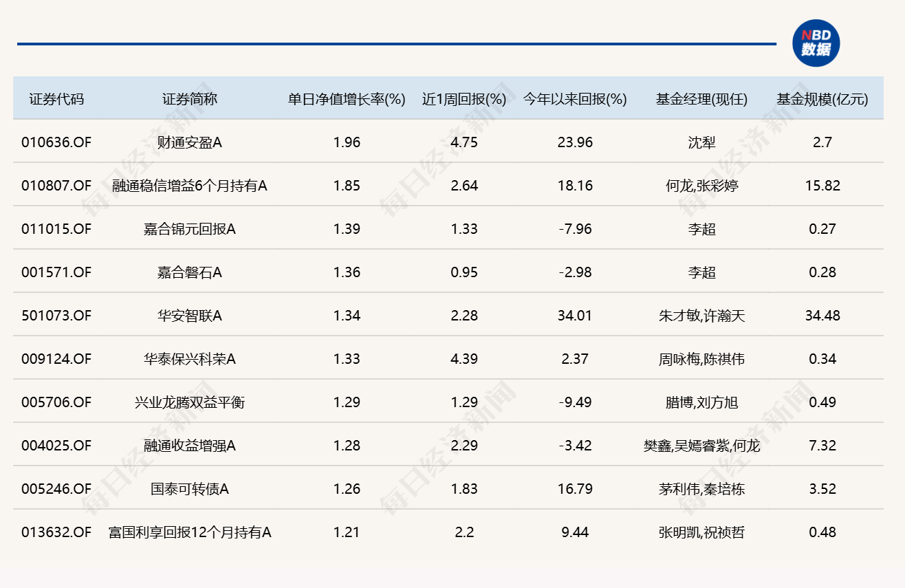Screen dimensions: 905x588
Task: Click the 近1周回报(%) column header
Action: (464, 99)
